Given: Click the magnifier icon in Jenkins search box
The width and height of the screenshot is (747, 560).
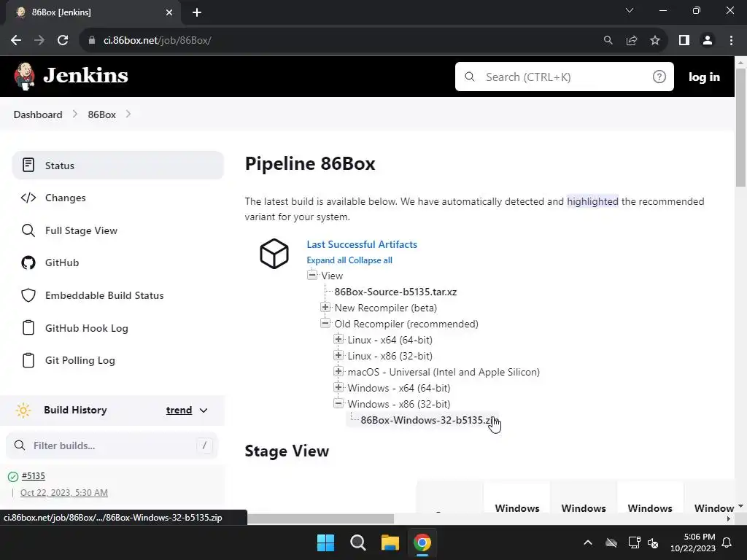Looking at the screenshot, I should (470, 77).
